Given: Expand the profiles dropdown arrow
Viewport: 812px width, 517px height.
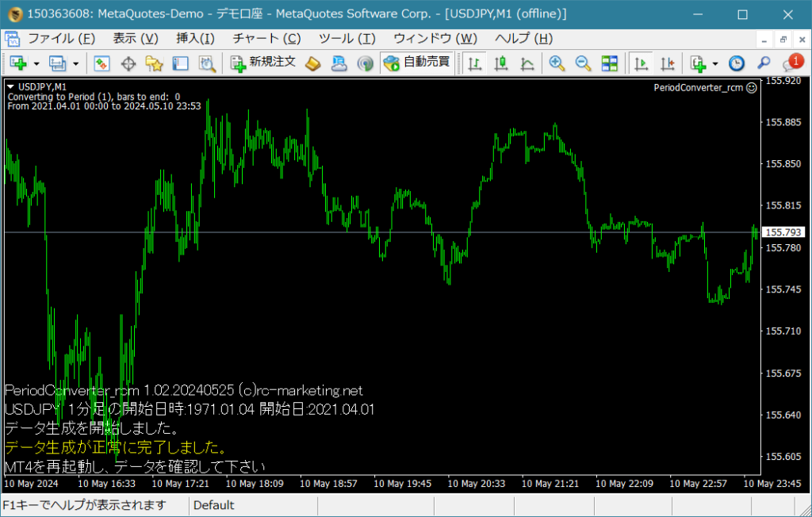Looking at the screenshot, I should click(x=75, y=63).
